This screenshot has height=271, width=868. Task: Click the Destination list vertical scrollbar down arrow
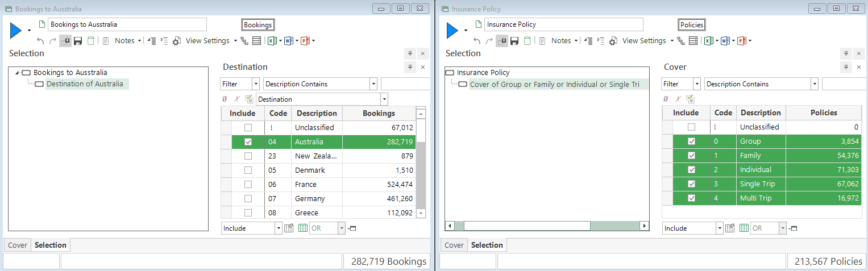[x=421, y=213]
